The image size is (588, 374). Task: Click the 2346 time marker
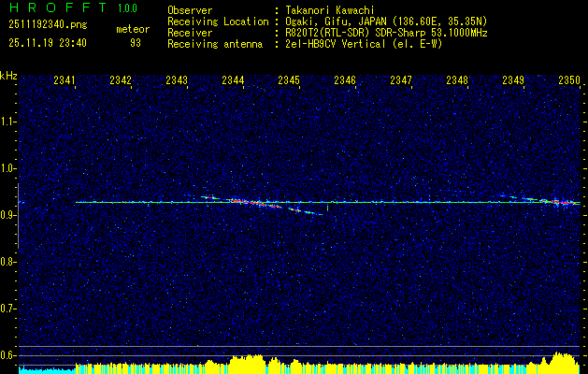345,79
